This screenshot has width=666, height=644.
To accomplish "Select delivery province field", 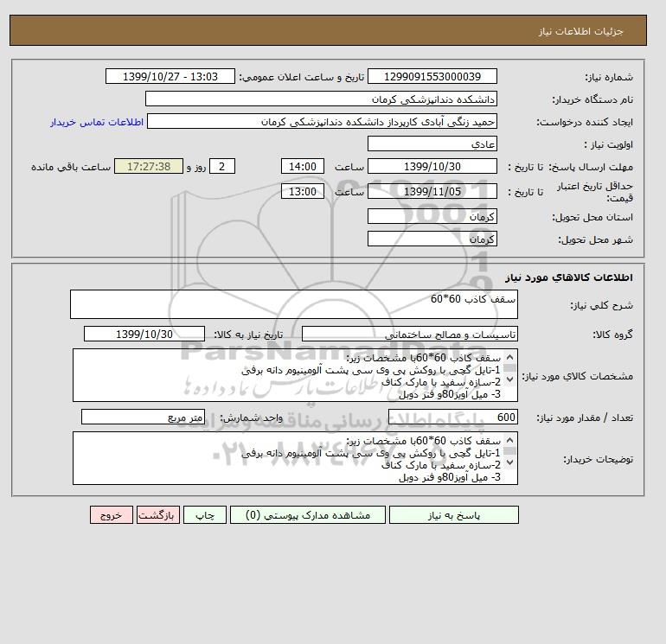I will point(432,216).
